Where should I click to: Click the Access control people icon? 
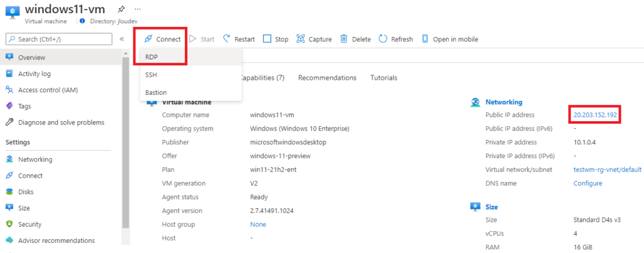tap(9, 90)
